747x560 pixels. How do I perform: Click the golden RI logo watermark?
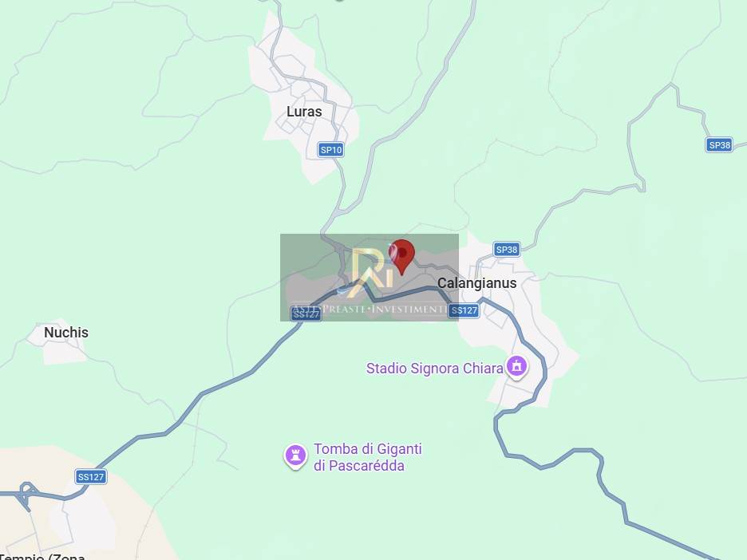click(x=373, y=270)
